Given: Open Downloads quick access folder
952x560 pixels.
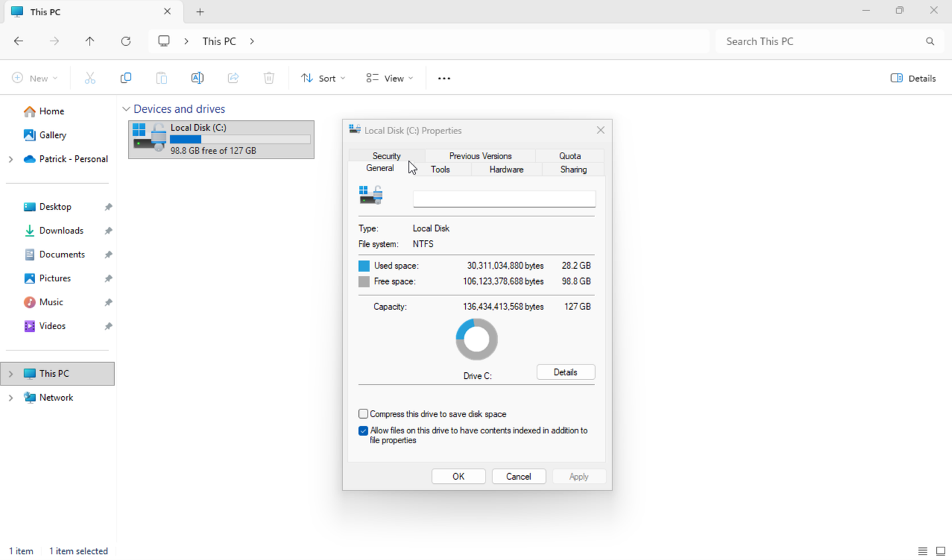Looking at the screenshot, I should (61, 231).
